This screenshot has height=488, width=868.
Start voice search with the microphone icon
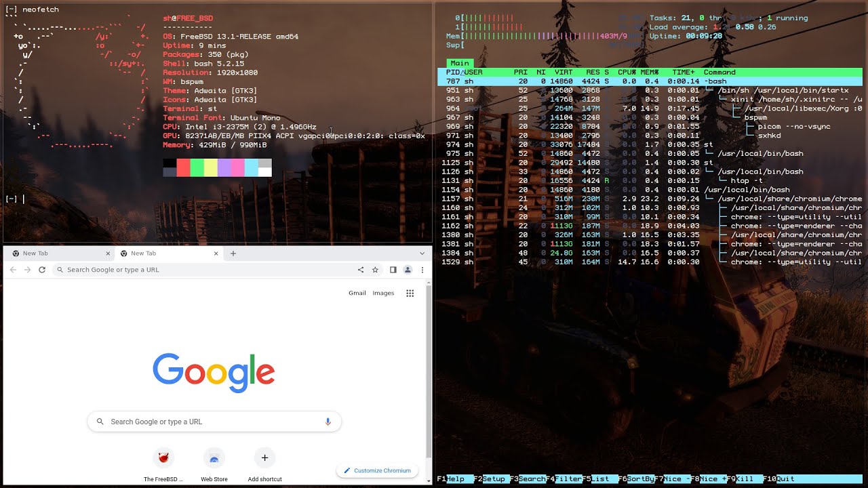point(328,422)
